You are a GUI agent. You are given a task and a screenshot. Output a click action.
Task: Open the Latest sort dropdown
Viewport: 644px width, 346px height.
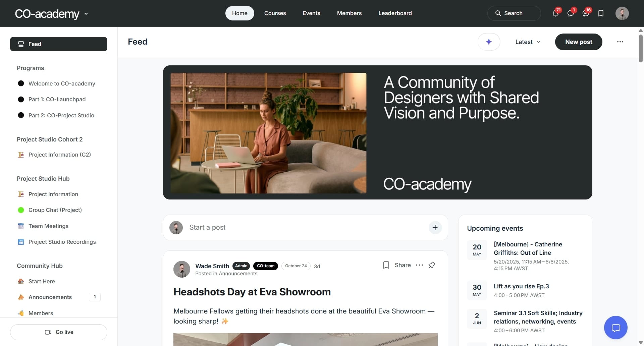point(528,42)
